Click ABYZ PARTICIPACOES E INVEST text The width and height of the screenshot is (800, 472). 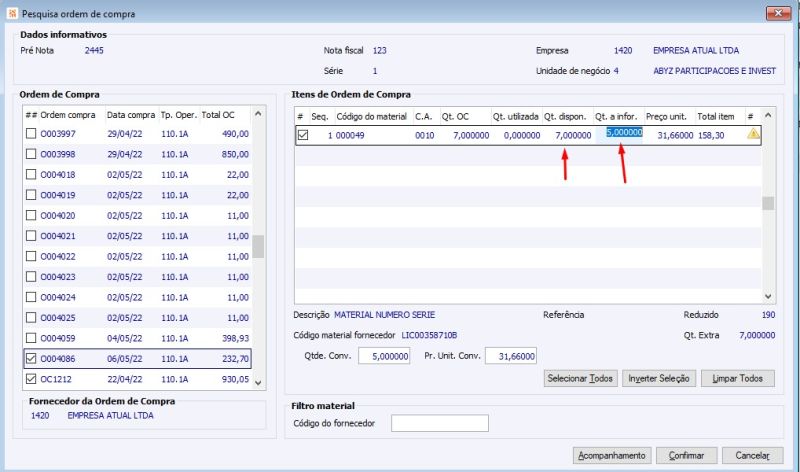click(714, 71)
